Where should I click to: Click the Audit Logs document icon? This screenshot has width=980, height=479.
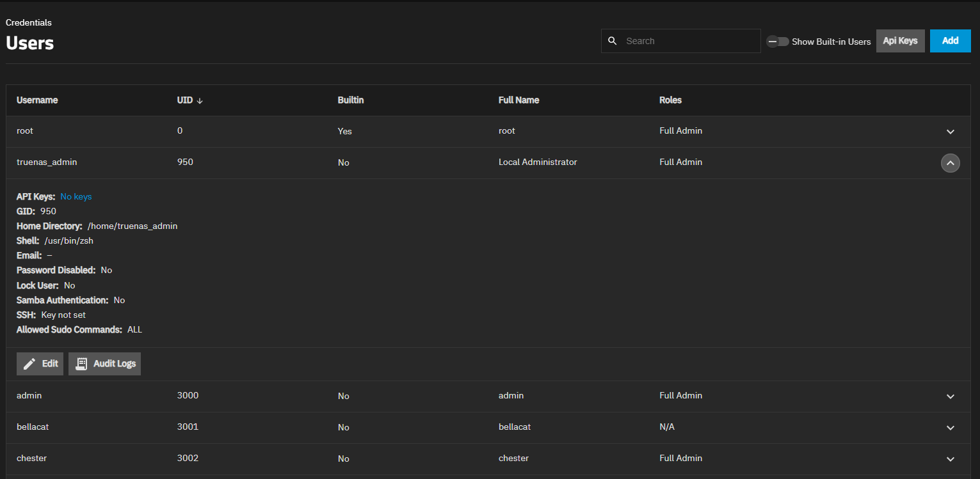point(81,364)
